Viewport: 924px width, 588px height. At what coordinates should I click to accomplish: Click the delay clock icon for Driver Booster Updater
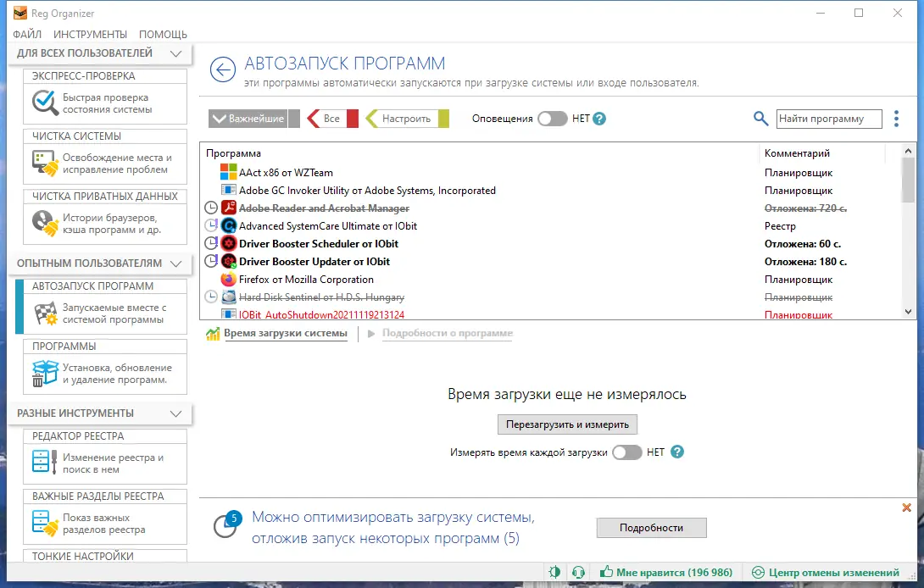point(211,261)
